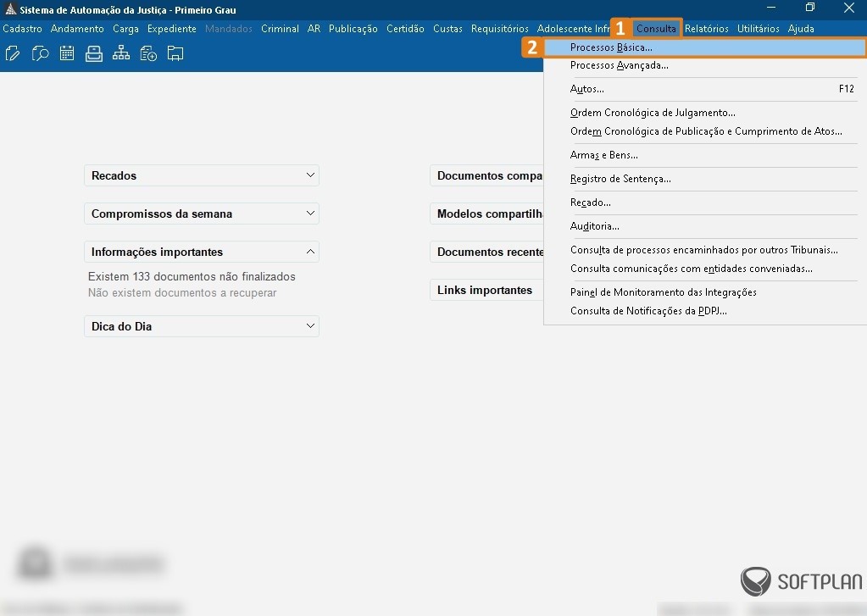This screenshot has width=867, height=616.
Task: Open the Utilitários menu
Action: point(758,29)
